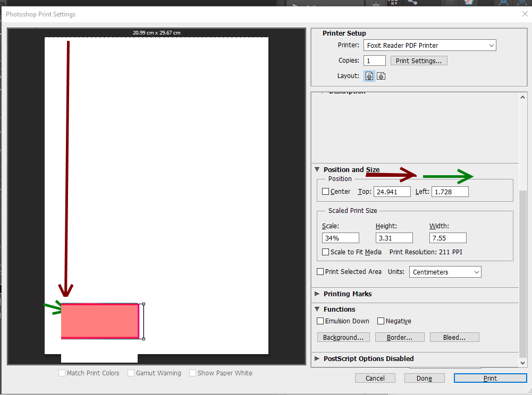Image resolution: width=532 pixels, height=395 pixels.
Task: Toggle the Center position checkbox
Action: (325, 192)
